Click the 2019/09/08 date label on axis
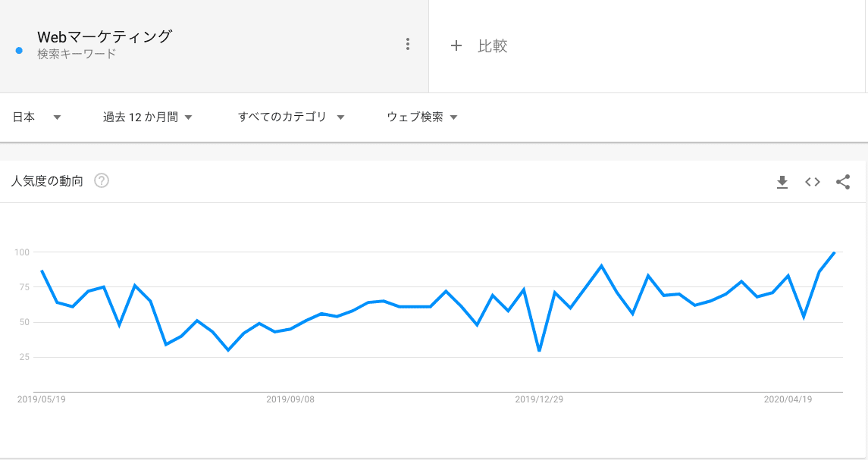Viewport: 868px width, 460px height. tap(290, 399)
